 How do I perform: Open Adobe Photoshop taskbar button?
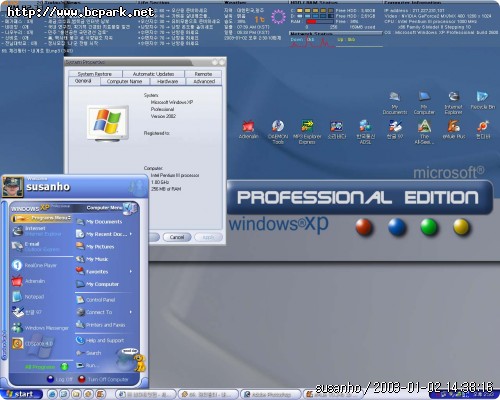271,395
